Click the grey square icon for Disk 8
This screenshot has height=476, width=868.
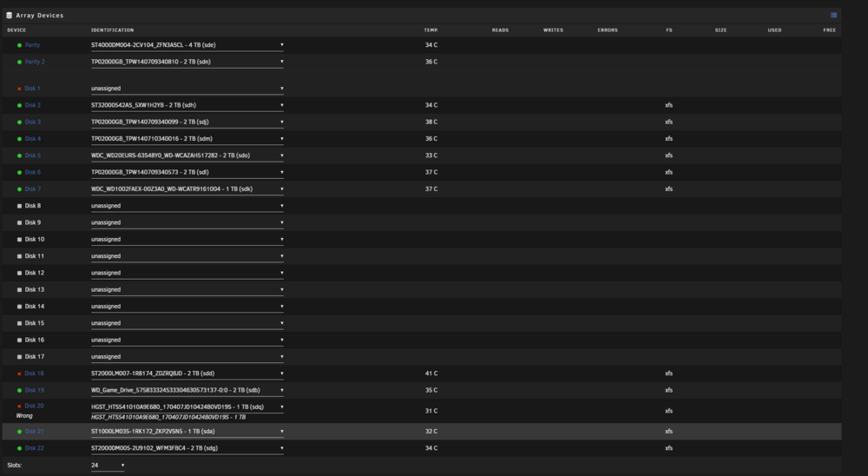point(19,206)
